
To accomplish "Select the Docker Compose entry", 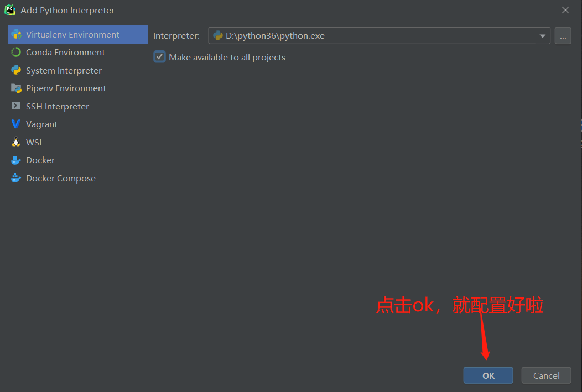I will [x=78, y=179].
